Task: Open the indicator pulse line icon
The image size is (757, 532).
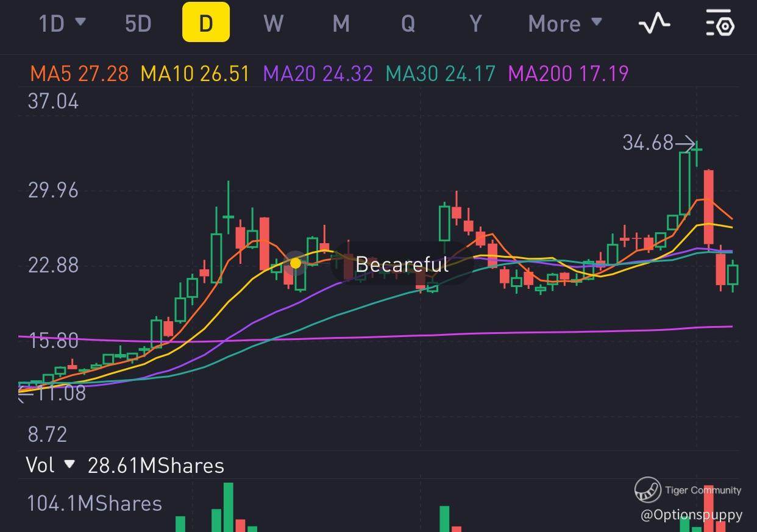Action: 654,24
